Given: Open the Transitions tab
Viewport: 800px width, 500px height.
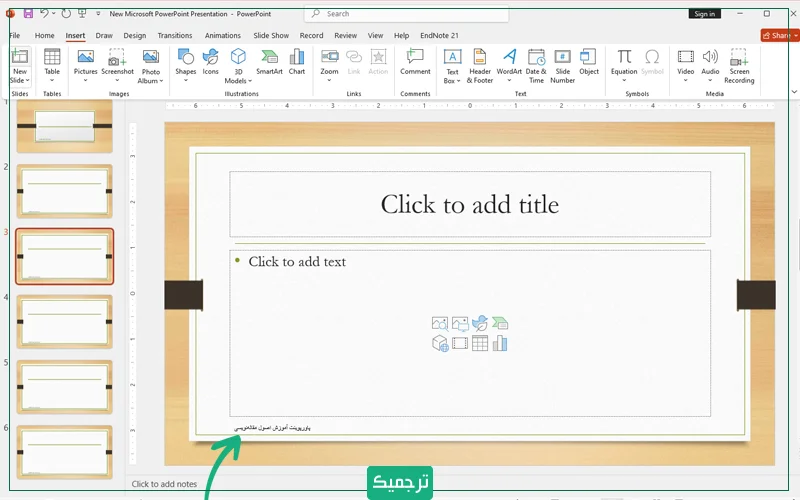Looking at the screenshot, I should 174,35.
